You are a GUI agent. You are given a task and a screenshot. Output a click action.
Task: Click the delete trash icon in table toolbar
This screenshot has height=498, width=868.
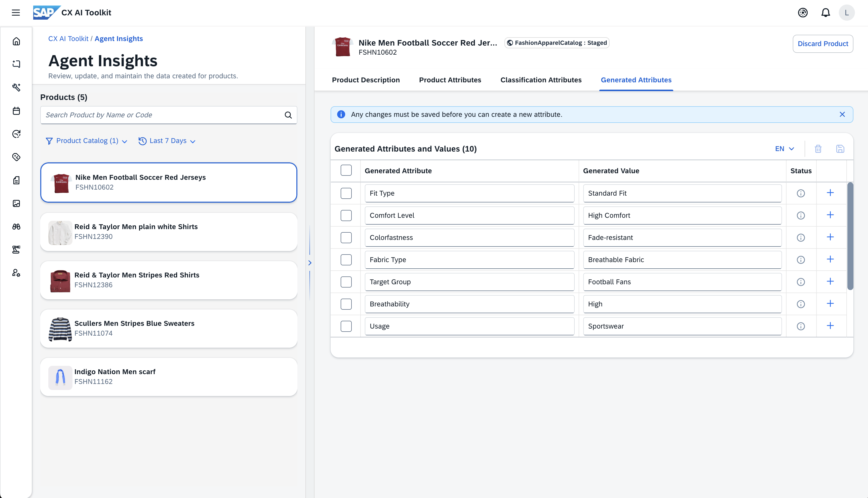[818, 149]
